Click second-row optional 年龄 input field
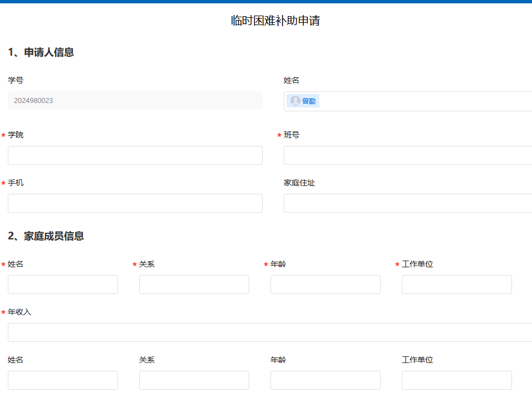 (326, 380)
